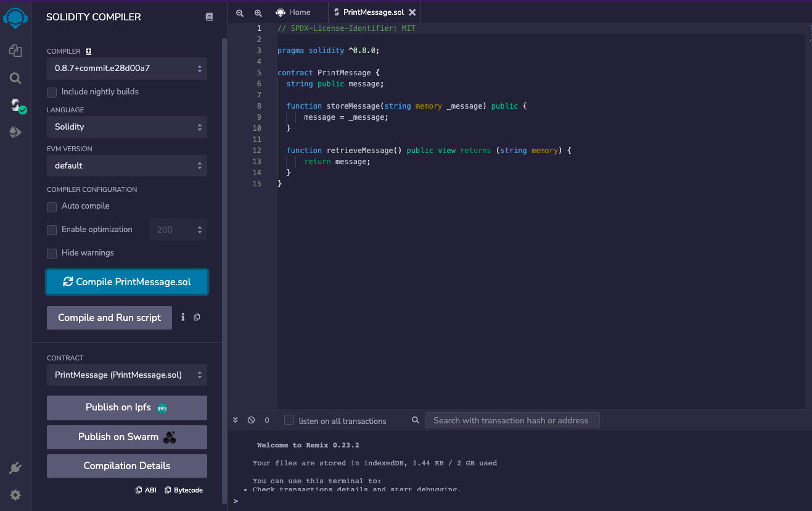Enable optimization checkbox
This screenshot has height=511, width=812.
tap(52, 230)
